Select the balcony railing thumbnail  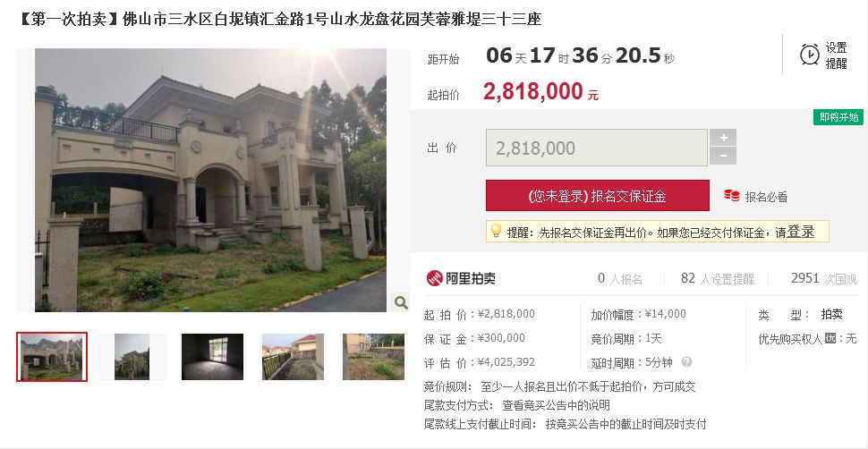pos(293,357)
